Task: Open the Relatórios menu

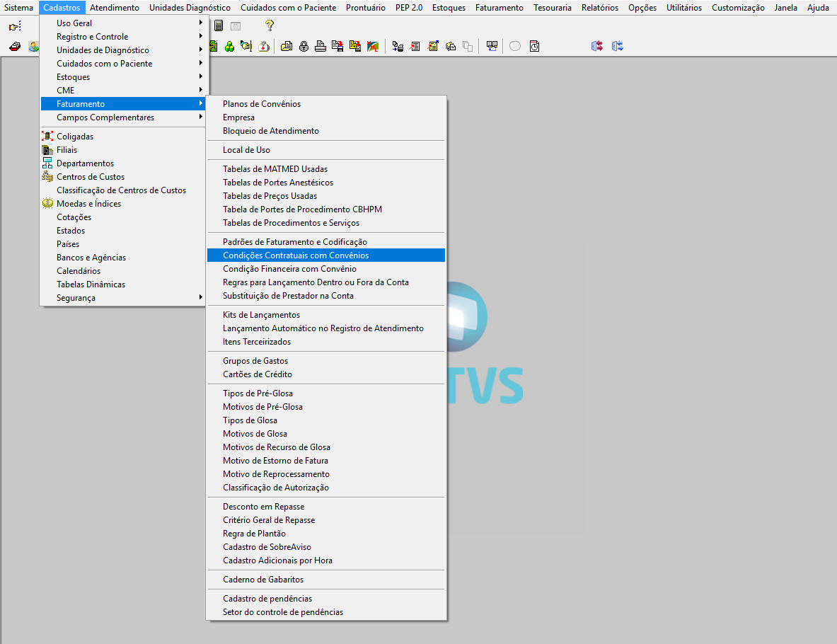Action: click(x=600, y=8)
